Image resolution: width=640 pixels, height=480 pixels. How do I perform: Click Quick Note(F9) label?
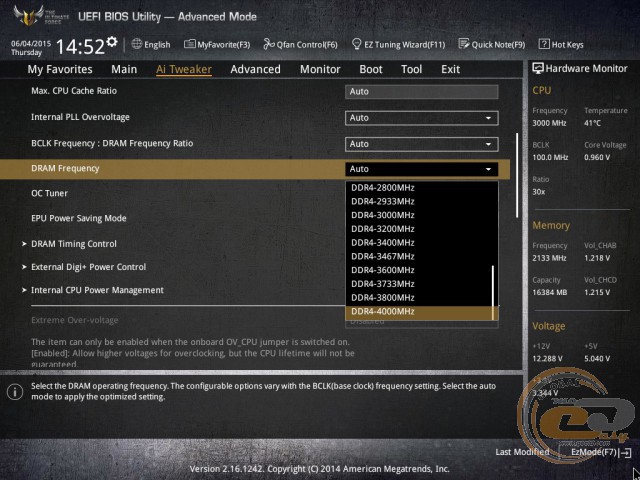498,44
